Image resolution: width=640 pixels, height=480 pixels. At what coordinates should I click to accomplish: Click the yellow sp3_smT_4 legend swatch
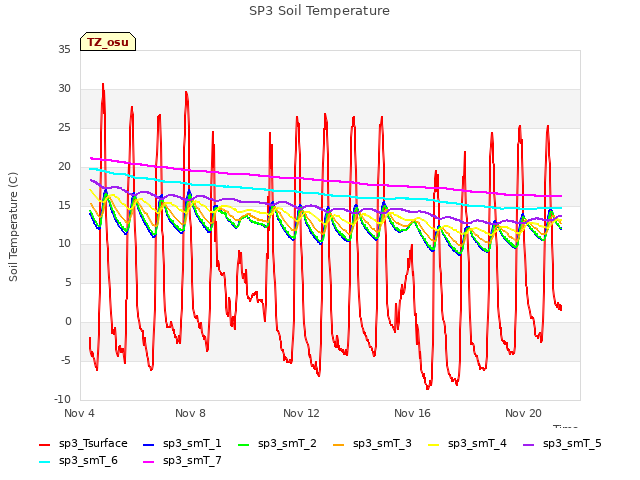point(434,444)
